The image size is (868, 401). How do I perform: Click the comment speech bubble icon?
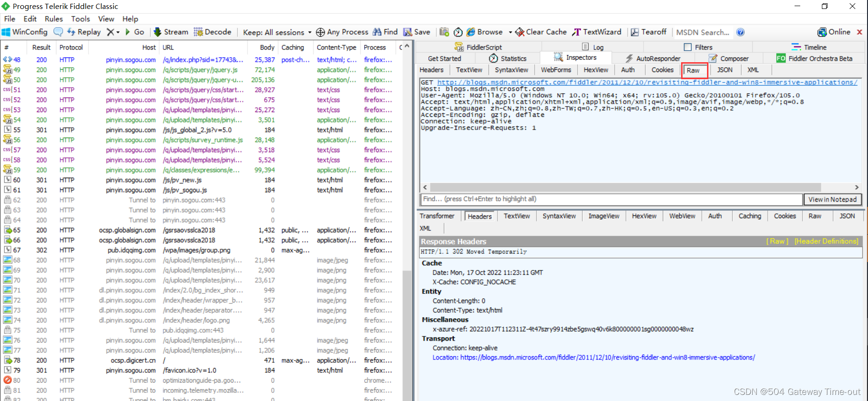click(58, 32)
